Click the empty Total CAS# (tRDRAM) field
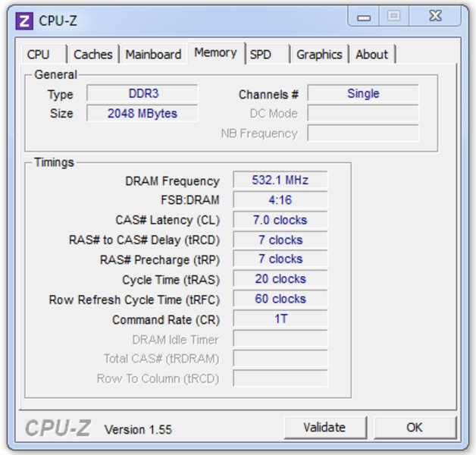 pyautogui.click(x=280, y=359)
